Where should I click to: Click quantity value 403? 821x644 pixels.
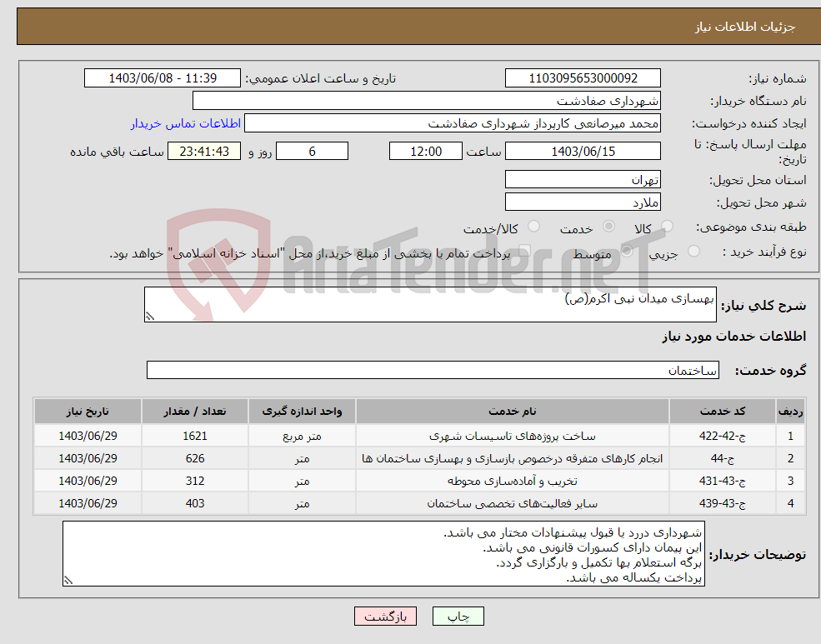point(195,503)
